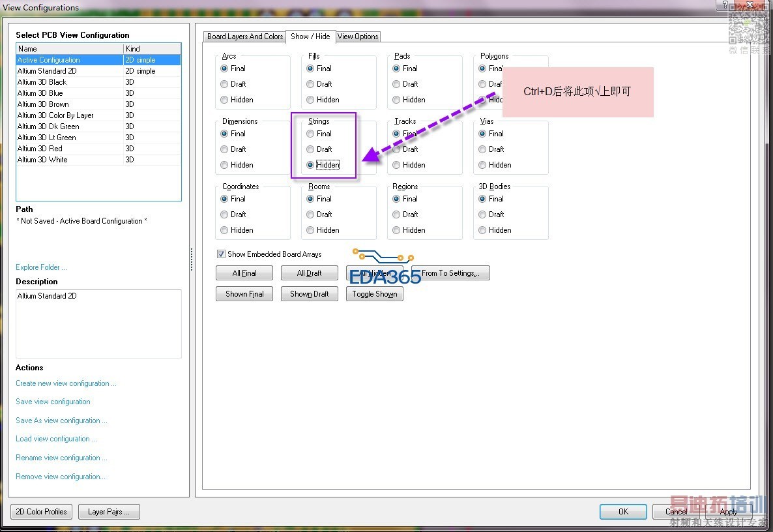
Task: Set Tracks to Draft
Action: [396, 149]
